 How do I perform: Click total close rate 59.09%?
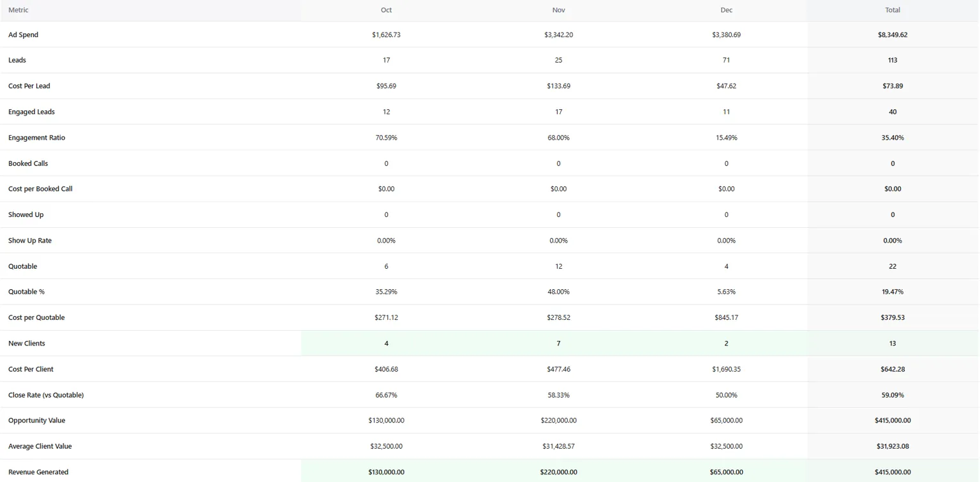tap(893, 395)
